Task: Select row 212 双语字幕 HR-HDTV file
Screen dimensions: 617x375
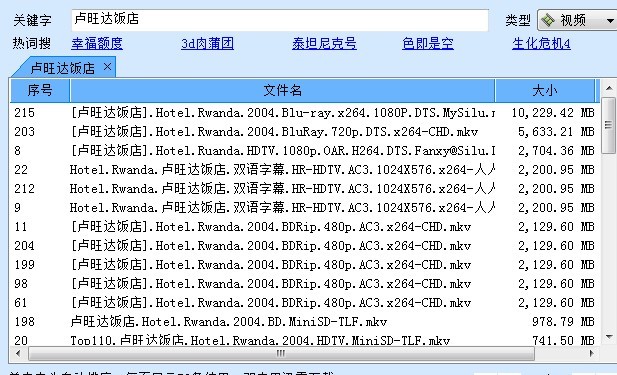Action: 305,188
